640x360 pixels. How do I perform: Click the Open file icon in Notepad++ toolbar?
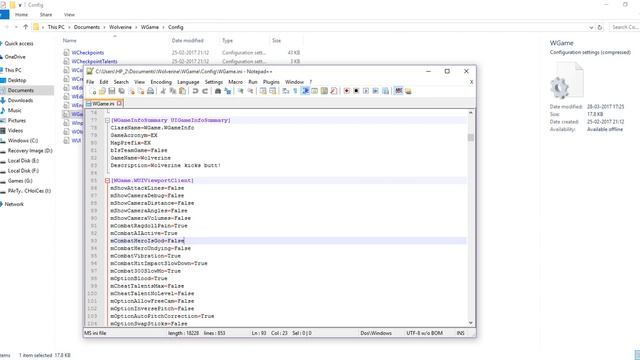point(103,91)
